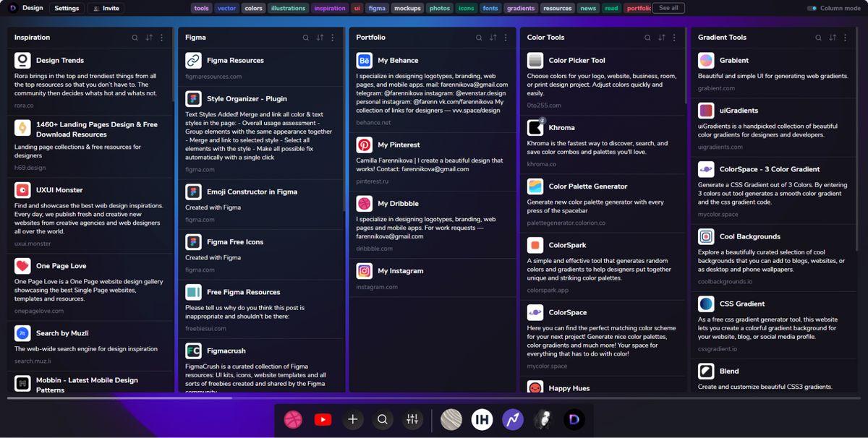Sort the Color Tools column
Screen dimensions: 868x438
[x=661, y=38]
